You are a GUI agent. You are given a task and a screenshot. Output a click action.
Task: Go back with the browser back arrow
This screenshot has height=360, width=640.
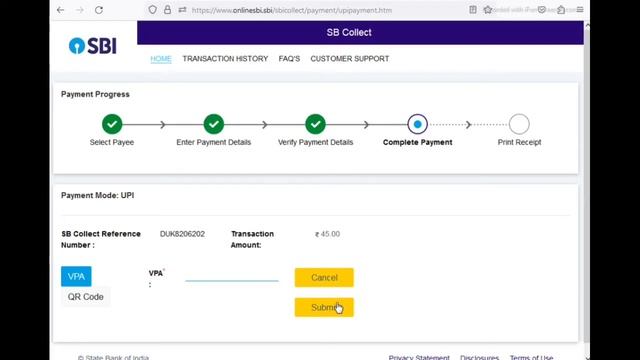[x=61, y=10]
